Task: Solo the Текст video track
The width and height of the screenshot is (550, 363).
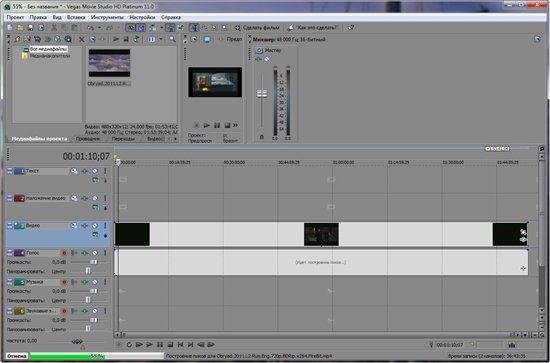Action: coord(105,171)
